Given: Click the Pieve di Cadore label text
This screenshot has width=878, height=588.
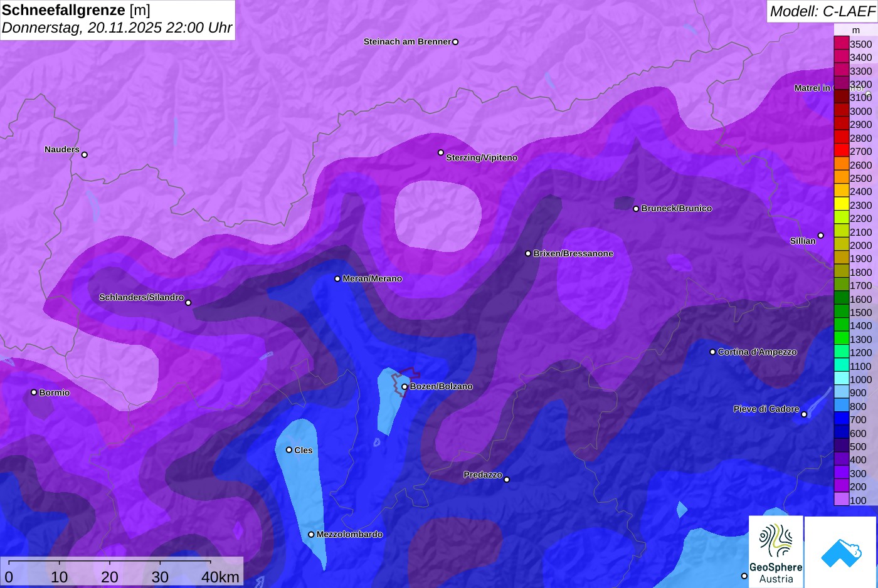Looking at the screenshot, I should 766,409.
